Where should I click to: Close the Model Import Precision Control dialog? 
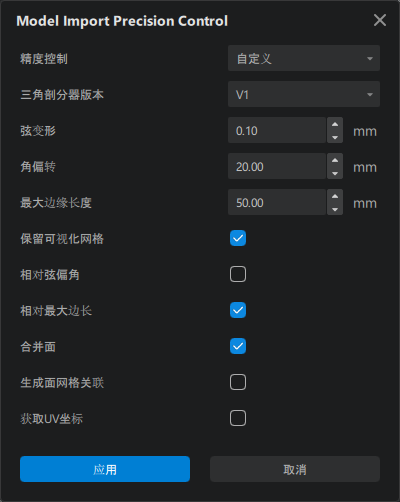pos(380,20)
